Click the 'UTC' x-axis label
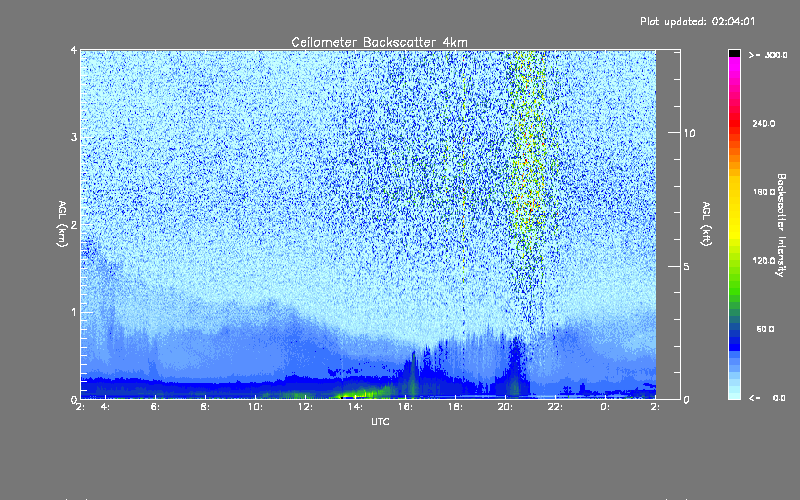Viewport: 800px width, 500px height. click(380, 421)
